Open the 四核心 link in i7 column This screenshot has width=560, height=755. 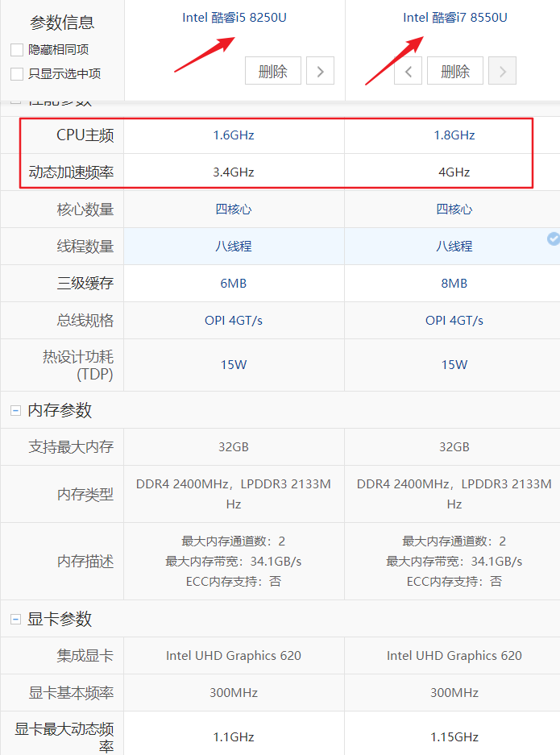(454, 209)
